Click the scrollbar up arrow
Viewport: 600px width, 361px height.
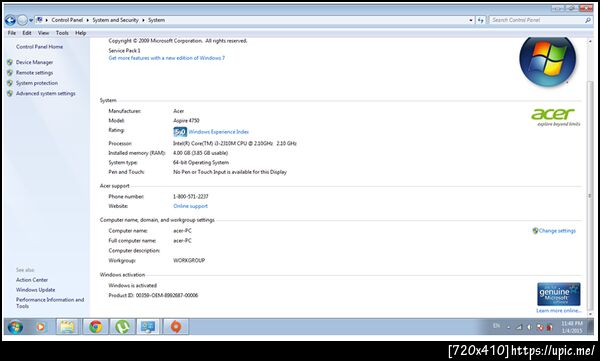coord(590,41)
